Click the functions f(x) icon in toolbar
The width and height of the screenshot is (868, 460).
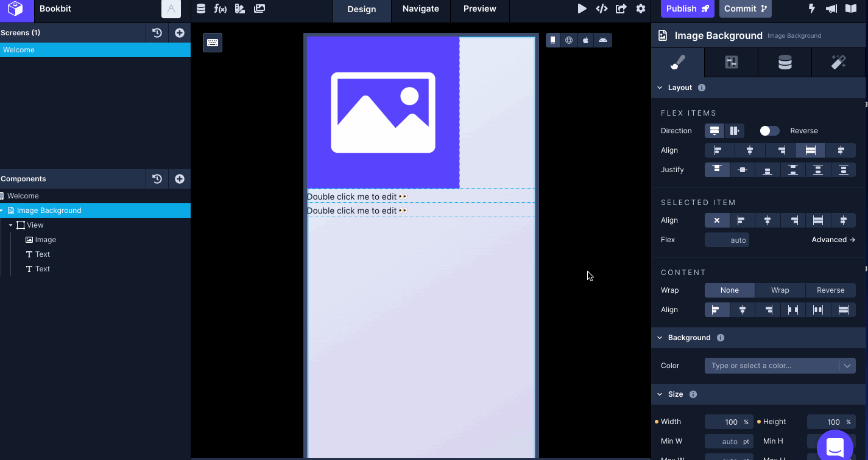(x=221, y=9)
